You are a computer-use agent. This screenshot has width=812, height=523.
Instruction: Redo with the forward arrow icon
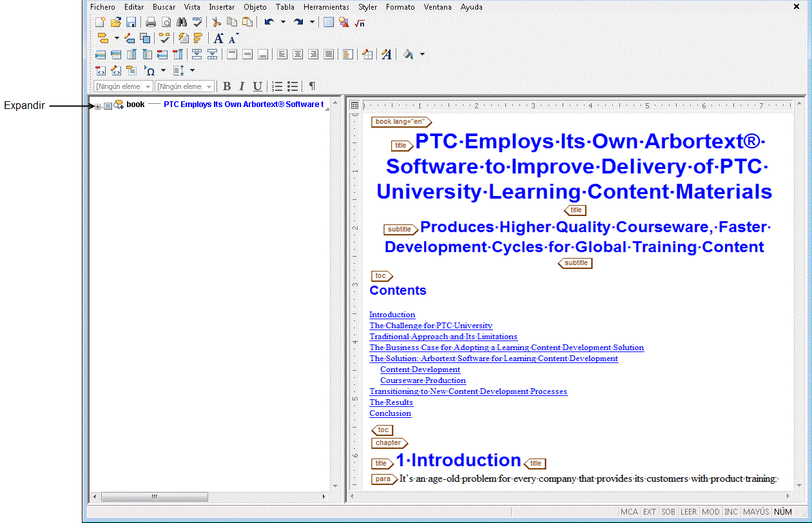point(298,22)
